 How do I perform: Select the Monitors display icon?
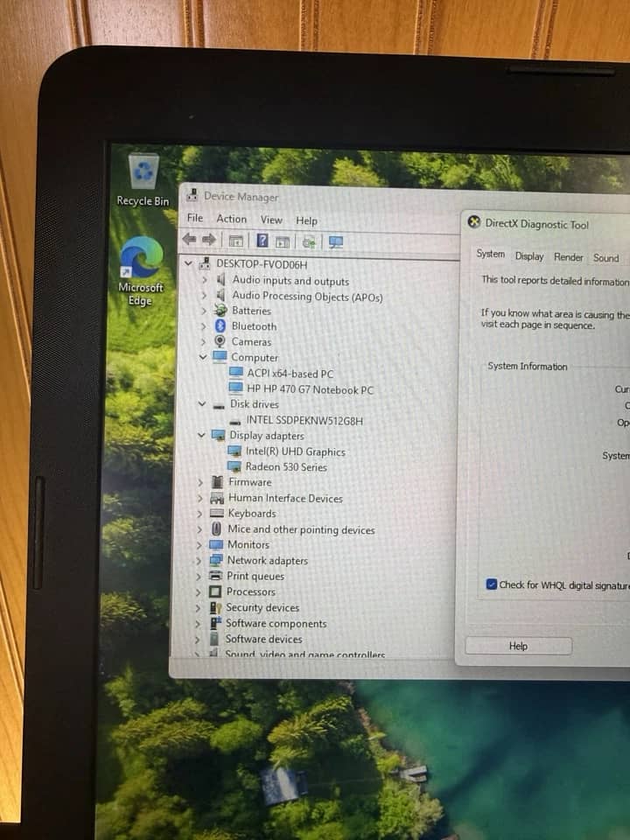pos(216,545)
